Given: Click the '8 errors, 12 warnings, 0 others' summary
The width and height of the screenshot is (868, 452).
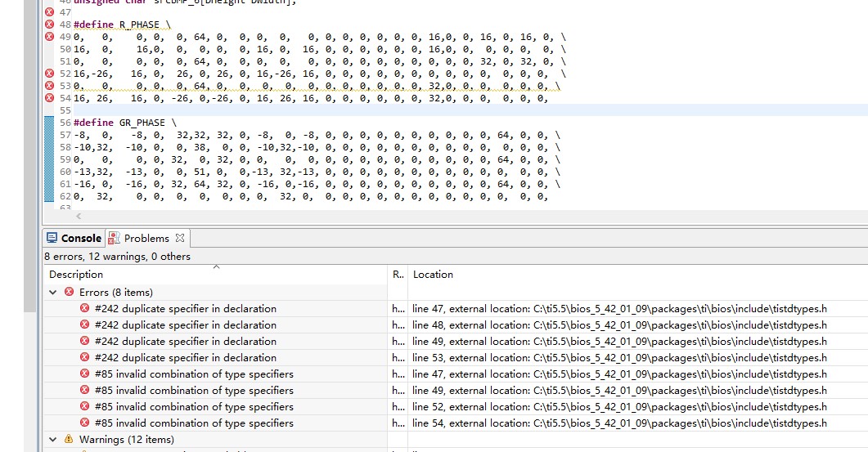Looking at the screenshot, I should (x=117, y=256).
